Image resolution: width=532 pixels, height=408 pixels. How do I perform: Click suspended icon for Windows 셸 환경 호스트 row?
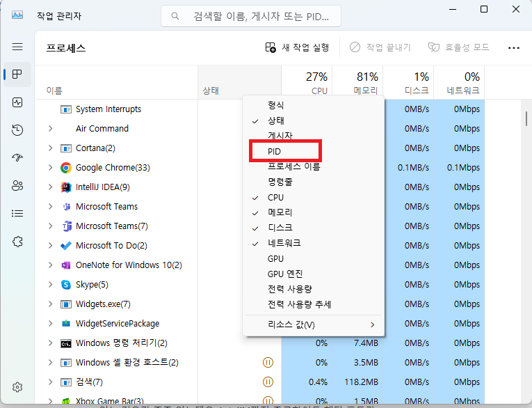(268, 363)
